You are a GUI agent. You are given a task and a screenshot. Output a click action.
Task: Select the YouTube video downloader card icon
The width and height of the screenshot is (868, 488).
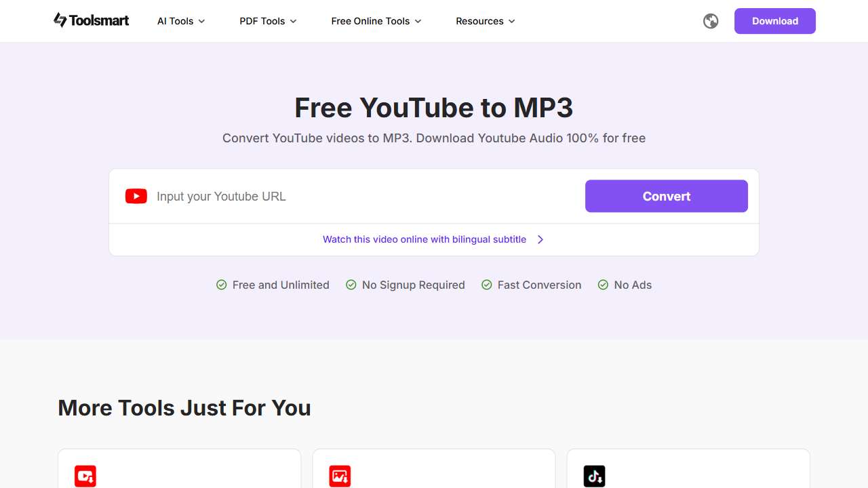85,476
